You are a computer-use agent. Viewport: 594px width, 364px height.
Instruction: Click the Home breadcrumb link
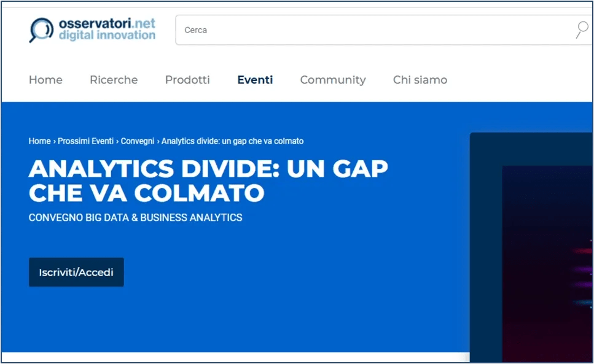tap(39, 141)
